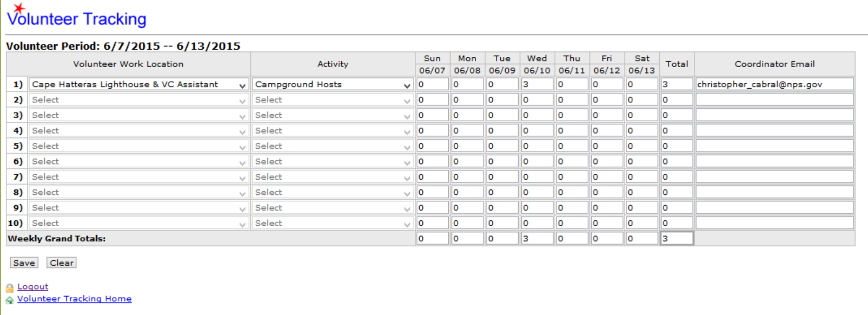Click row 9 Tuesday 06/09 hours field
Image resolution: width=868 pixels, height=315 pixels.
point(502,208)
